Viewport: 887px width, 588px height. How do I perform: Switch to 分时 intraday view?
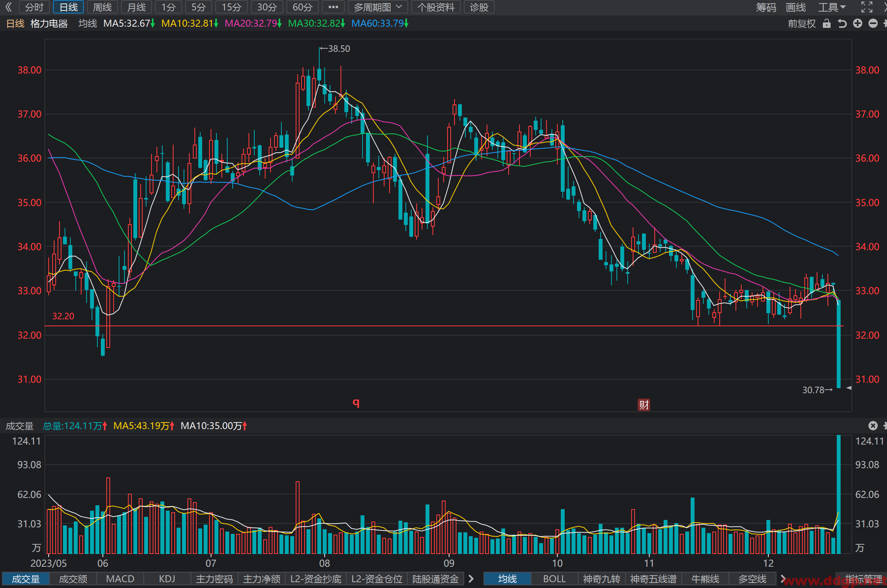[x=34, y=7]
